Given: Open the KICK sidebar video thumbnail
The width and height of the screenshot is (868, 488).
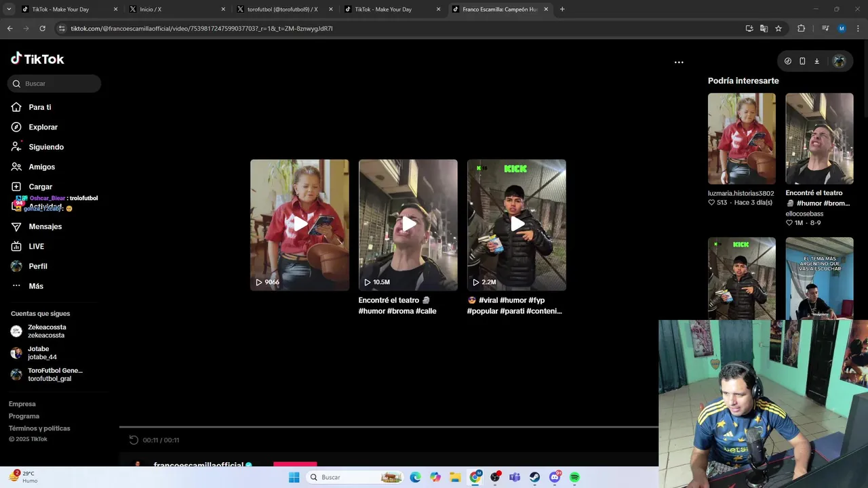Looking at the screenshot, I should coord(742,278).
